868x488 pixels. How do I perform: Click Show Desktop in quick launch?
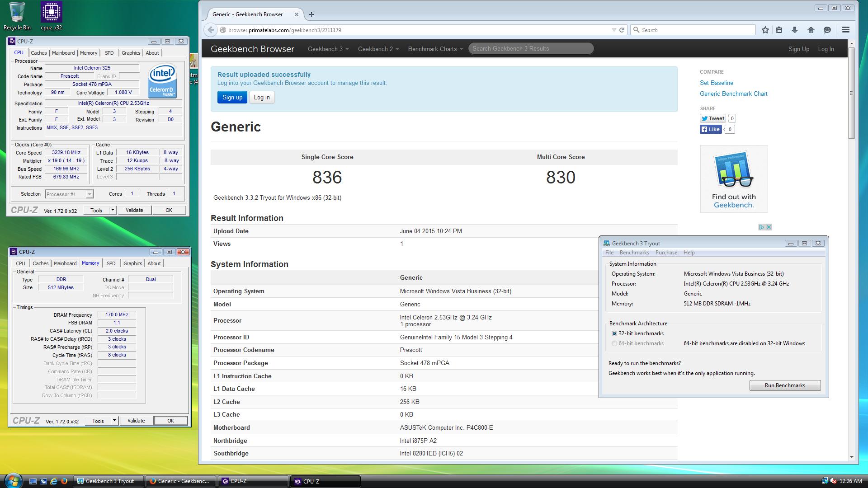[33, 481]
